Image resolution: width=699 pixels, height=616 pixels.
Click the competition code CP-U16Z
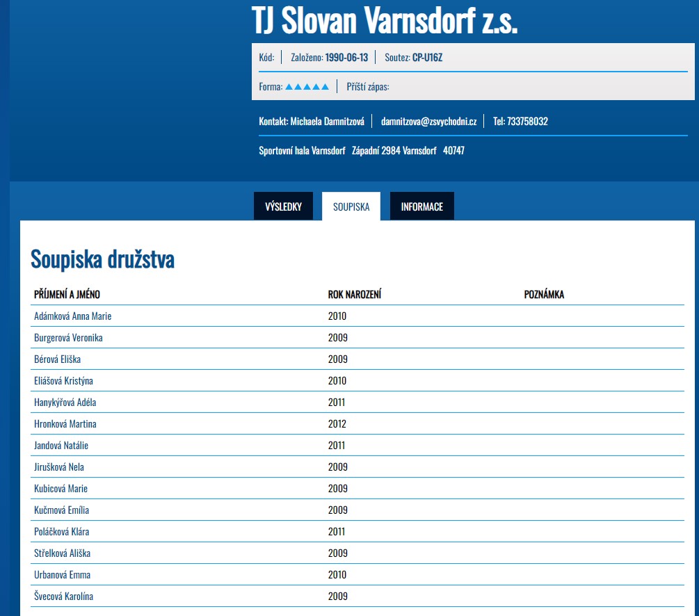[427, 58]
